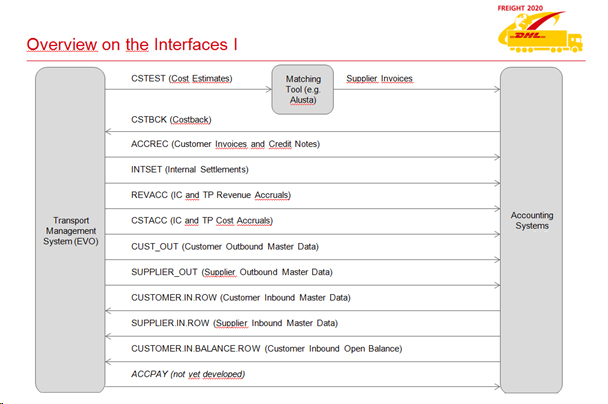Image resolution: width=608 pixels, height=404 pixels.
Task: Select the Matching Tool box
Action: pos(303,90)
